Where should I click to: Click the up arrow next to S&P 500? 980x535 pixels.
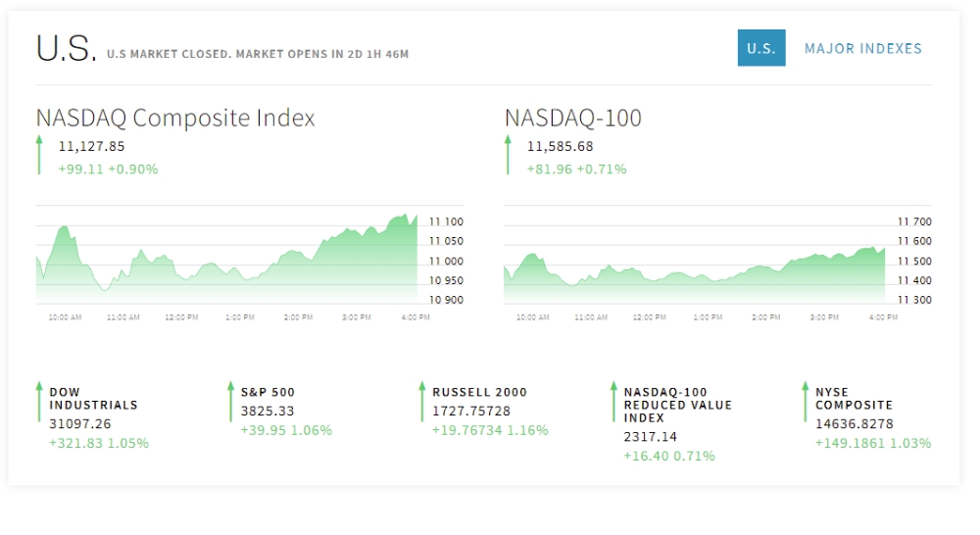click(230, 409)
